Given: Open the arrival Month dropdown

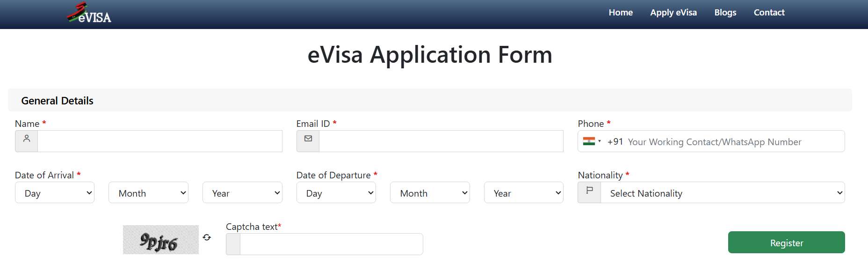Looking at the screenshot, I should (x=148, y=192).
